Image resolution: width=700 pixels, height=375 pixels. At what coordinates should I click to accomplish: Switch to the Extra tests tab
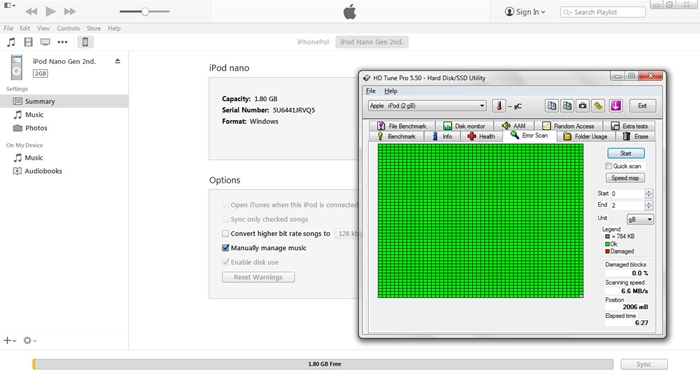pyautogui.click(x=629, y=126)
